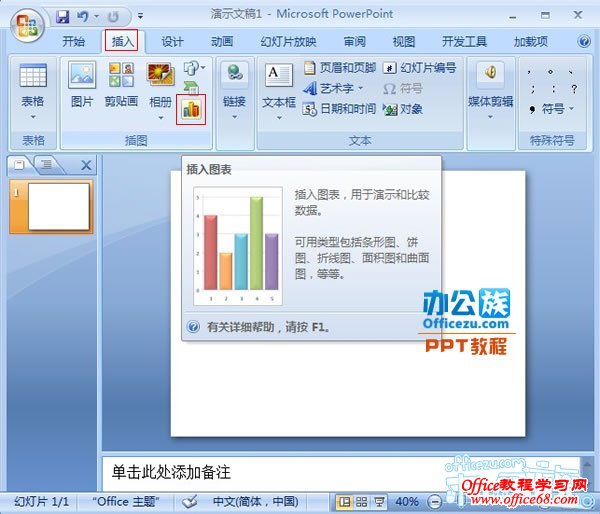
Task: Expand the 链接 dropdown arrow
Action: 234,117
